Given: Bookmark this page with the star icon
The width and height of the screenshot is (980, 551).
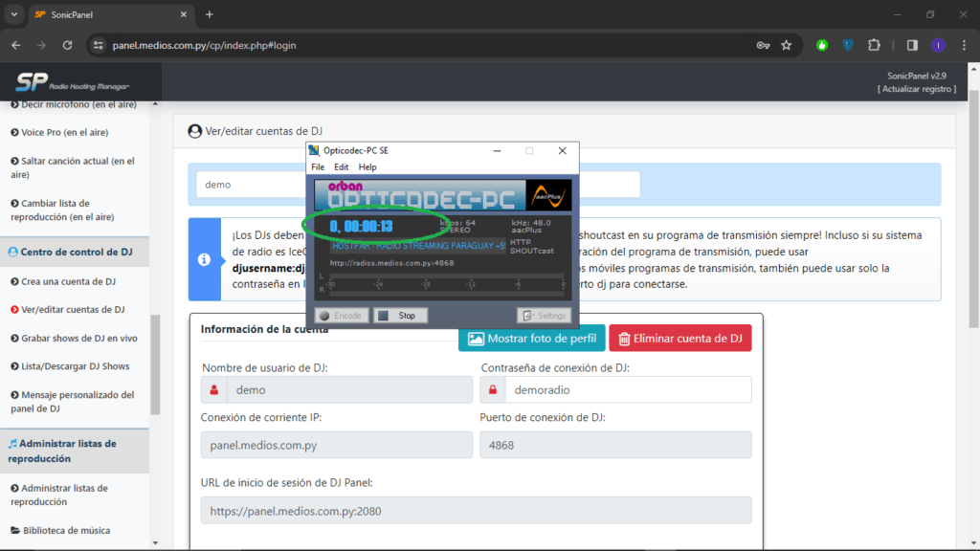Looking at the screenshot, I should tap(787, 45).
